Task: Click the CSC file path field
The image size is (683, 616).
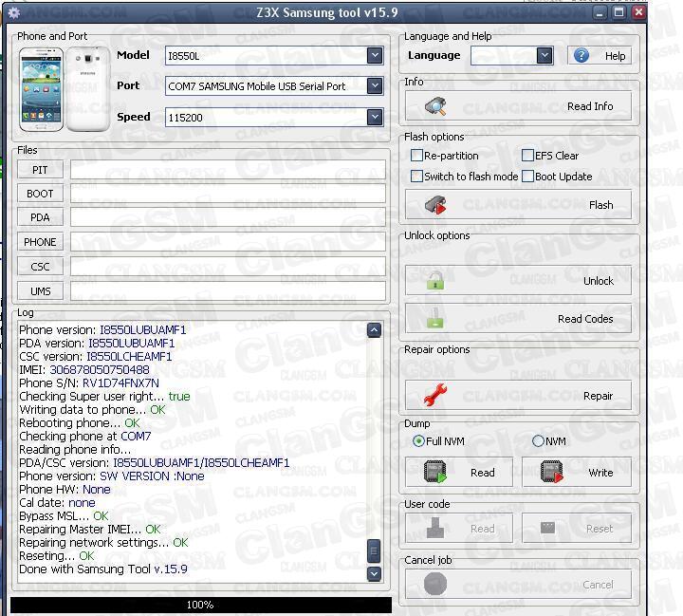Action: (228, 266)
